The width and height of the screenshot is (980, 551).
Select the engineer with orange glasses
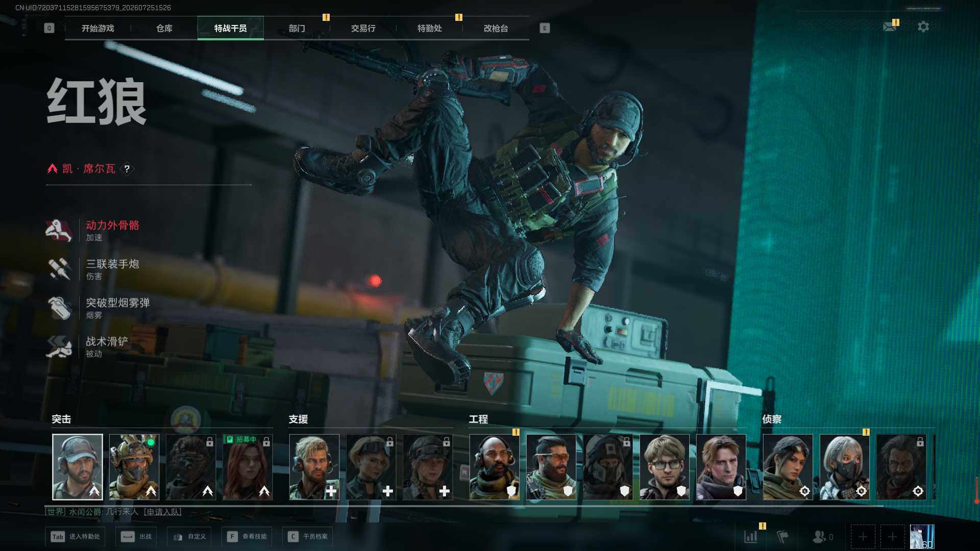(551, 467)
